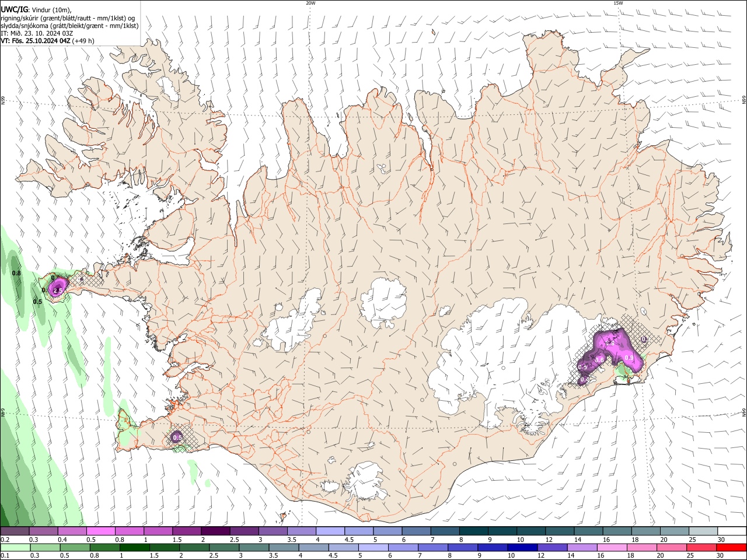Click the black '0.8' rain value off west coast
747x560 pixels.
tap(16, 273)
